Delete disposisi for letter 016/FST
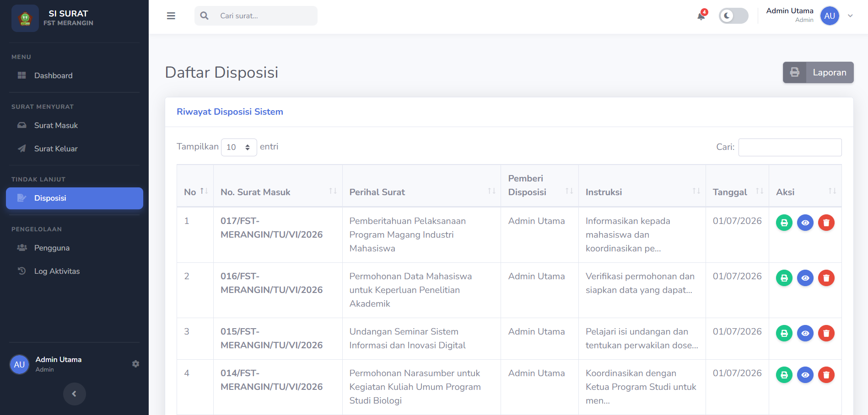The height and width of the screenshot is (415, 868). (826, 278)
